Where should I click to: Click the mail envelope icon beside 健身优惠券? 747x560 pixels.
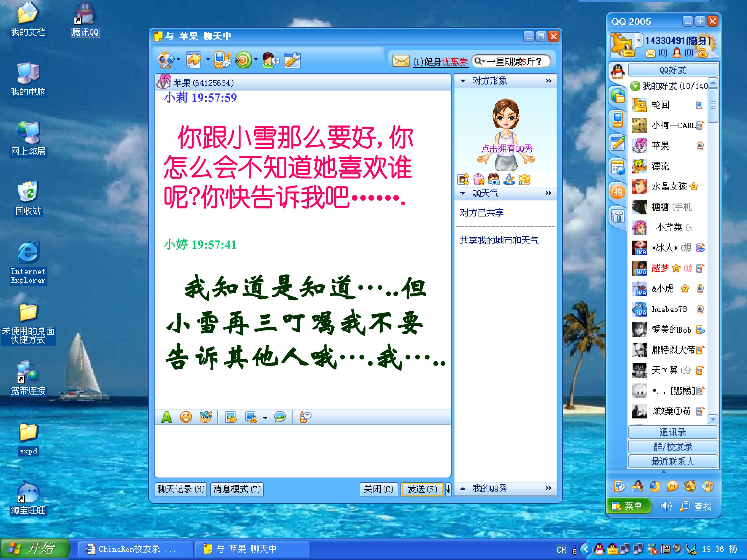pyautogui.click(x=401, y=61)
